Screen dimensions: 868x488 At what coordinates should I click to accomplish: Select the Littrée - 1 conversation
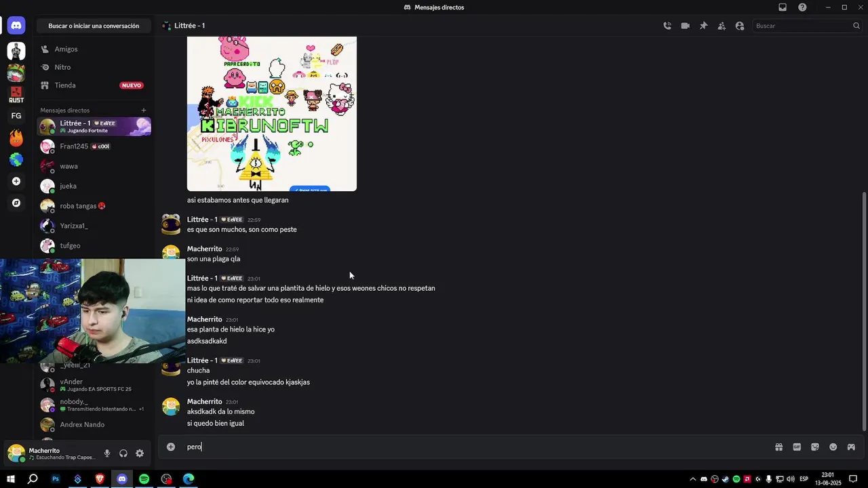pos(94,126)
